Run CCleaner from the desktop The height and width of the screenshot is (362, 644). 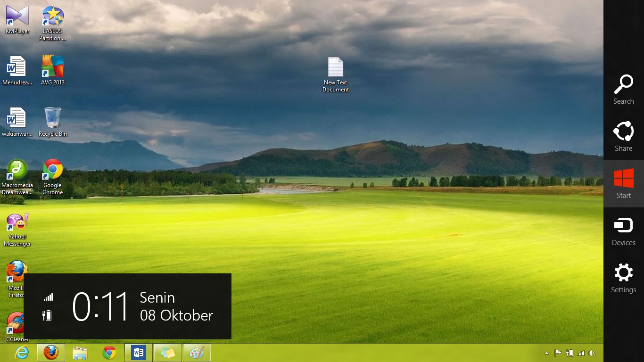(x=17, y=323)
